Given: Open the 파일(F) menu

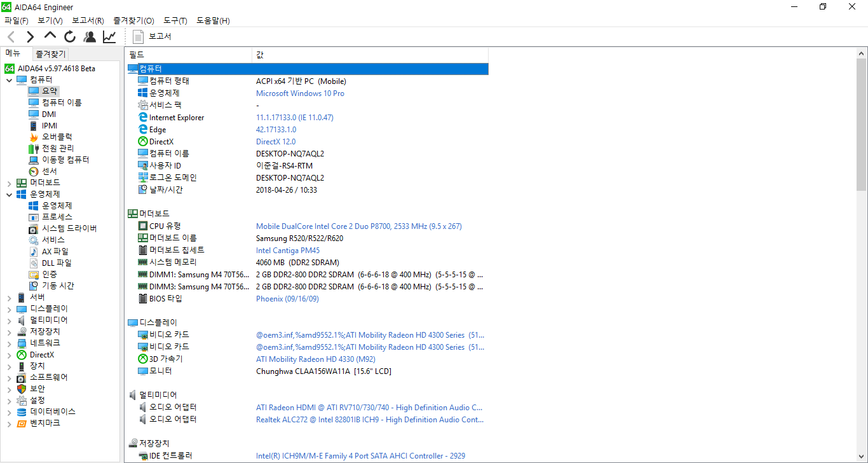Looking at the screenshot, I should [x=17, y=20].
